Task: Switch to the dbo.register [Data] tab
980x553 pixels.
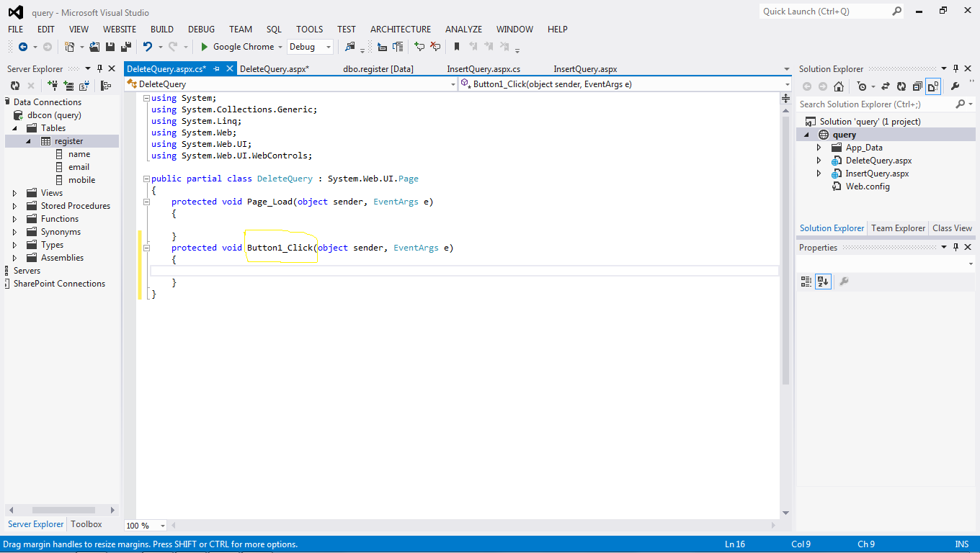Action: [x=378, y=69]
